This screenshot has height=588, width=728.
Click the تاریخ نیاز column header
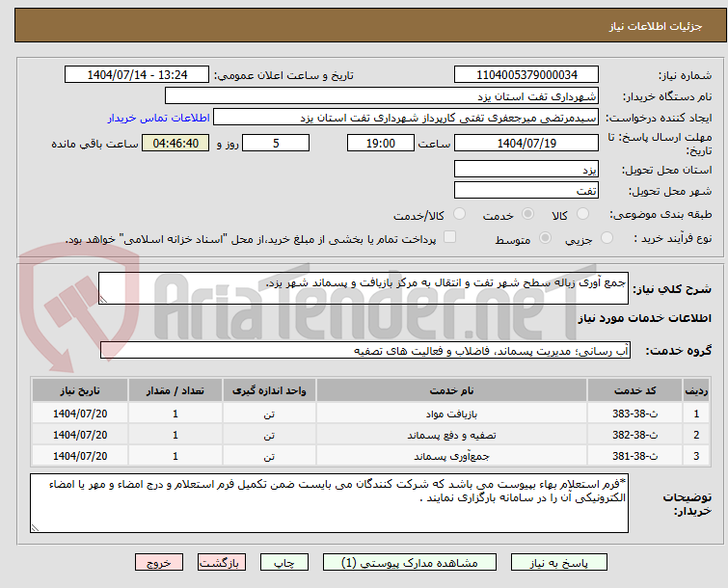tap(80, 390)
